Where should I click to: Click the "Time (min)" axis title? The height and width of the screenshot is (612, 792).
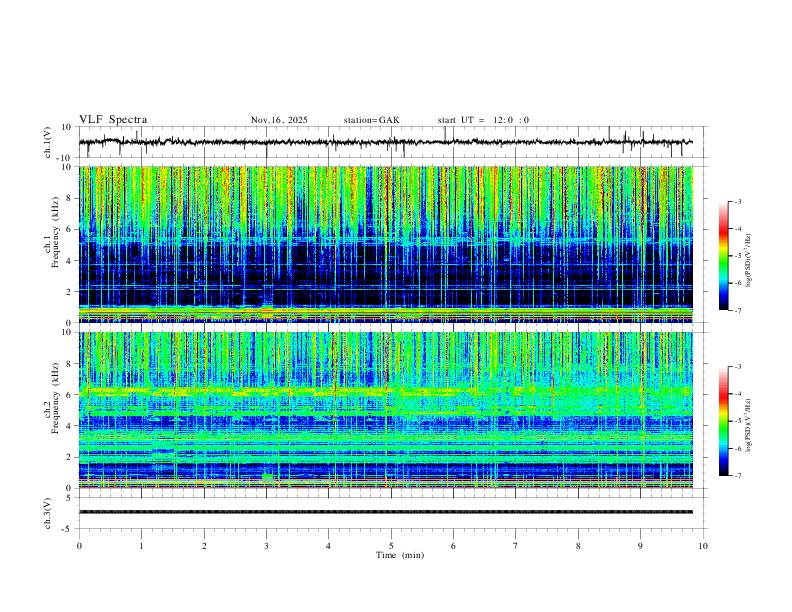pyautogui.click(x=400, y=555)
